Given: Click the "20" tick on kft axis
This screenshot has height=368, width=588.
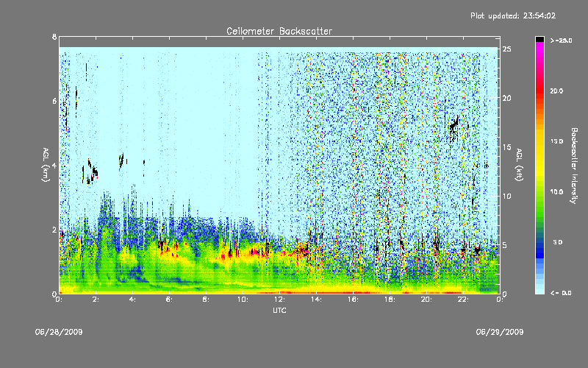Looking at the screenshot, I should click(507, 98).
